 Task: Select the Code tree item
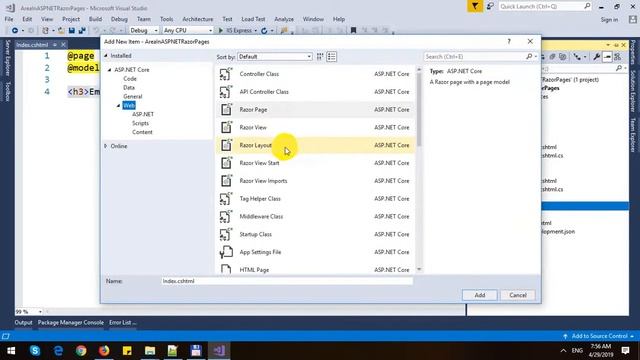130,78
